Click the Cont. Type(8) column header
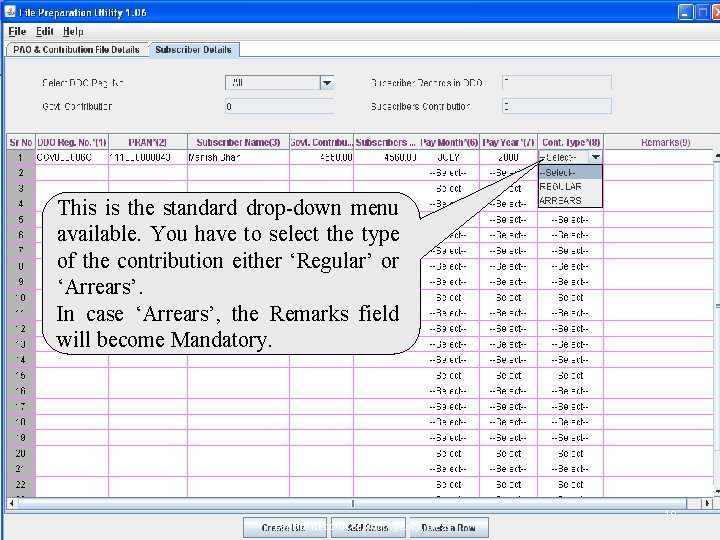The width and height of the screenshot is (720, 540). click(x=570, y=142)
